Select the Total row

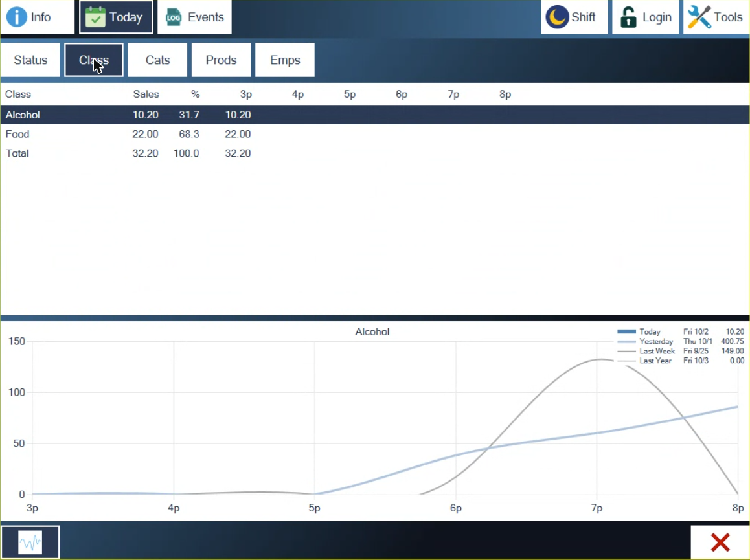click(x=375, y=153)
